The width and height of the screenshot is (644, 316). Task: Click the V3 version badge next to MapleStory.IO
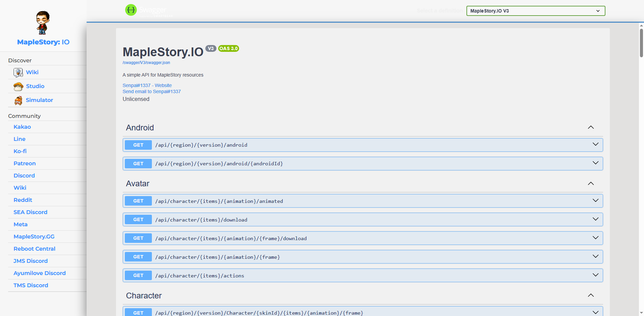[x=211, y=48]
